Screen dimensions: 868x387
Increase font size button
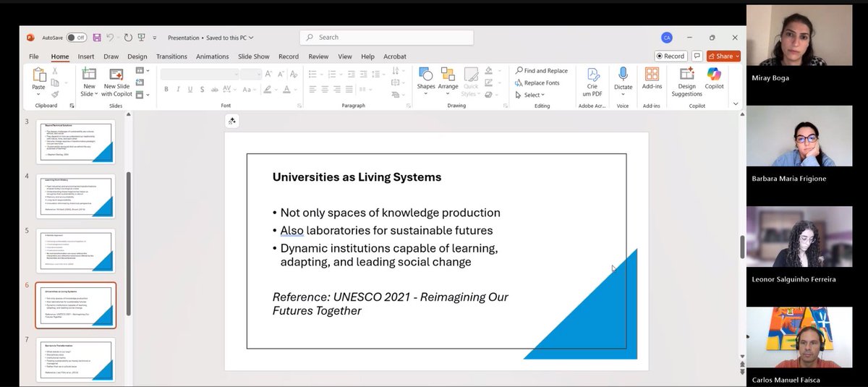click(x=268, y=75)
